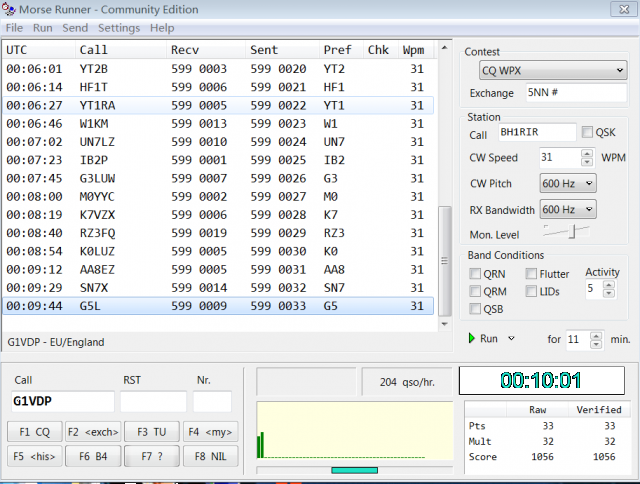Click the F6 B4 button
This screenshot has height=484, width=640.
click(93, 456)
